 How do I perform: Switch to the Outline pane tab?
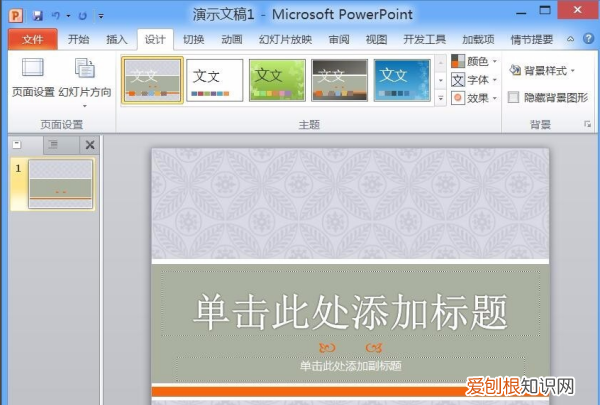coord(53,145)
